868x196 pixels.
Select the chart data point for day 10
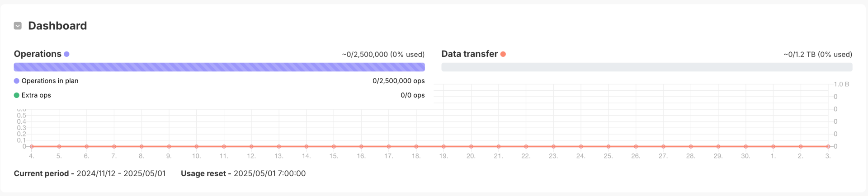coord(196,146)
